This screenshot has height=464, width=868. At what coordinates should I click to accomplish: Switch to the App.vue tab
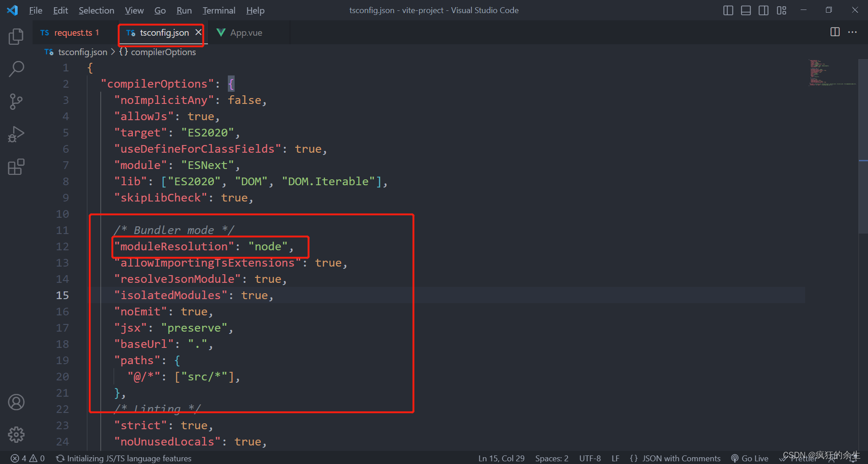click(245, 32)
